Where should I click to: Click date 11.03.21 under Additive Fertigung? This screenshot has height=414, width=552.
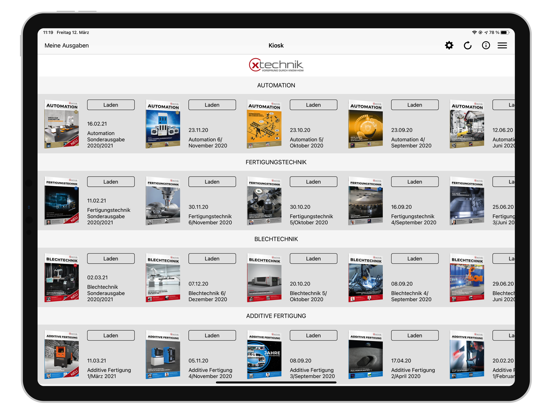click(x=97, y=360)
